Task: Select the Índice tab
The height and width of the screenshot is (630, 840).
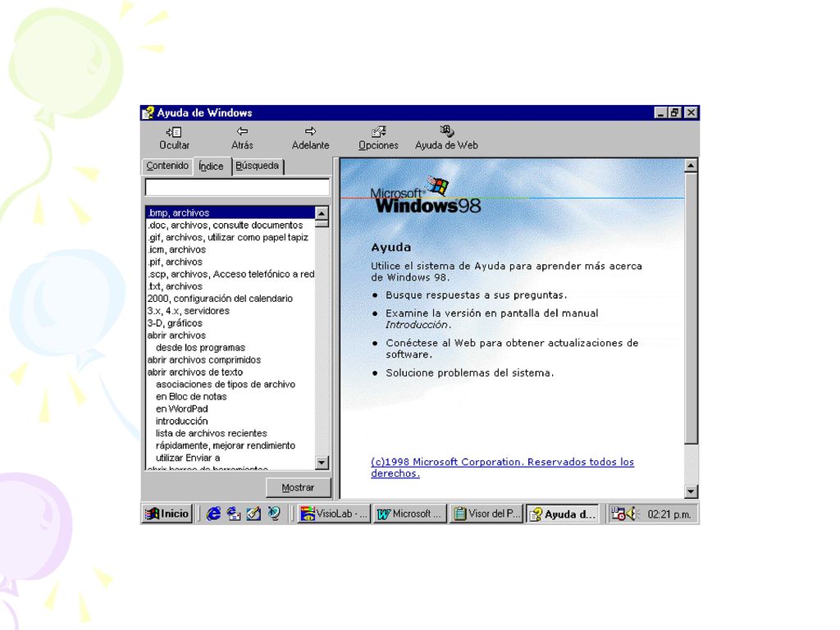Action: point(211,166)
